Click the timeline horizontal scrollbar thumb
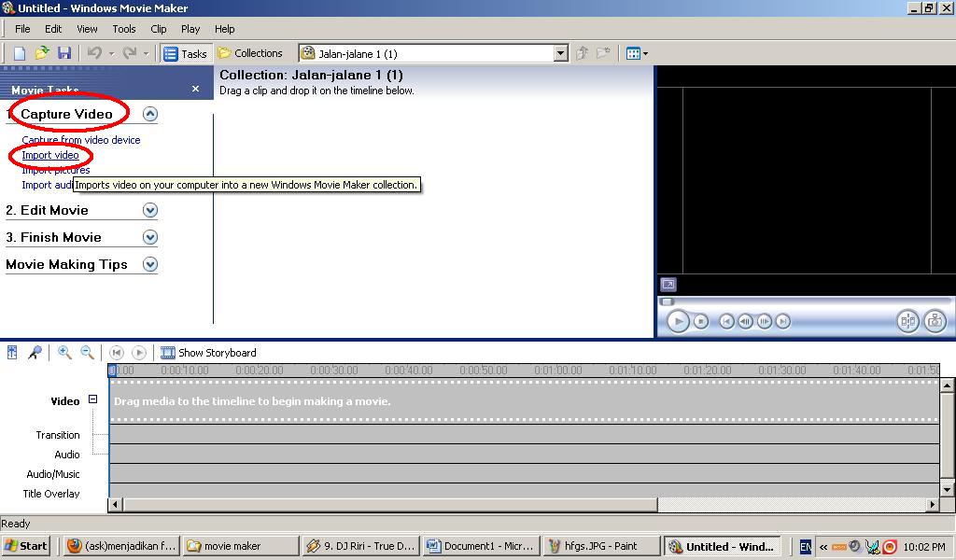 tap(390, 504)
